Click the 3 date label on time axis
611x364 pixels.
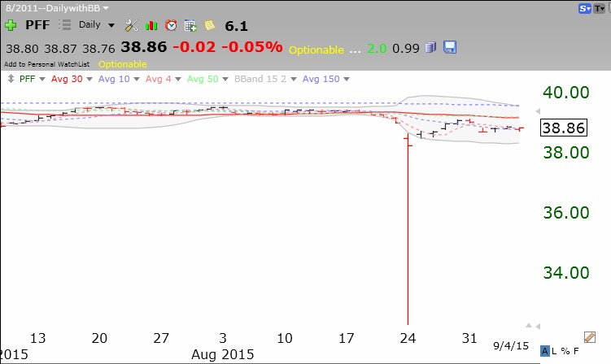click(x=222, y=338)
